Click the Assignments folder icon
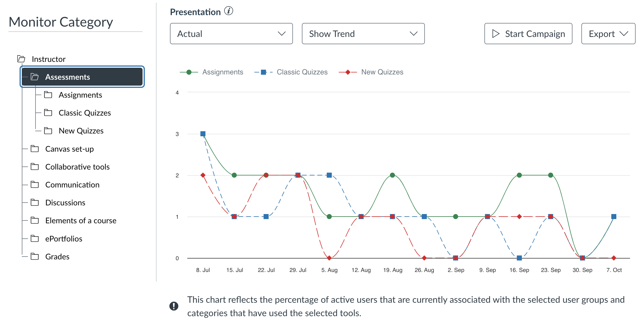 coord(49,95)
